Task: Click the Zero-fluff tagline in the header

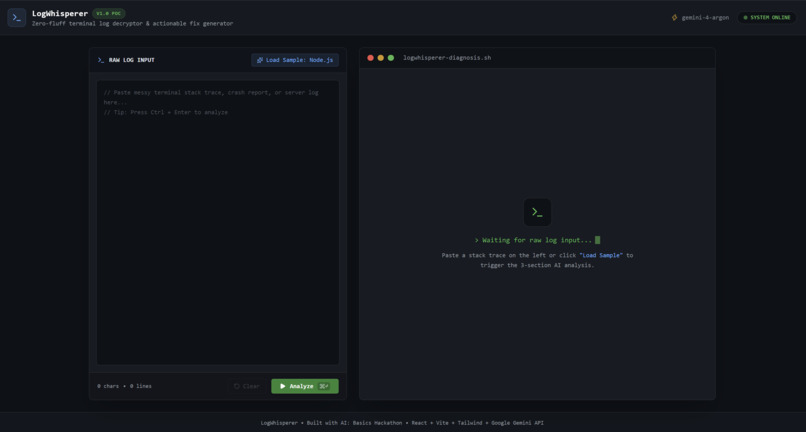Action: click(132, 24)
